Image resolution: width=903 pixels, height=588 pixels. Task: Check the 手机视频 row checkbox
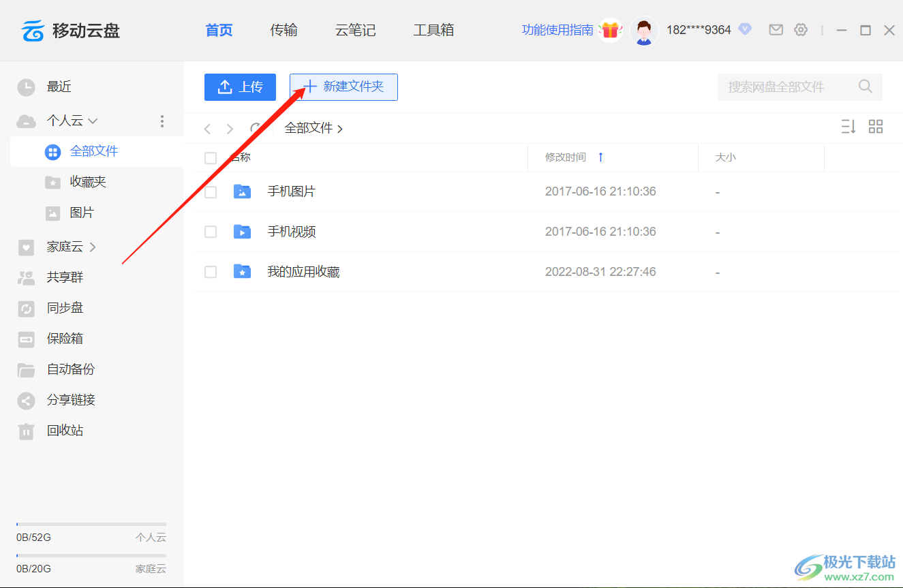211,232
